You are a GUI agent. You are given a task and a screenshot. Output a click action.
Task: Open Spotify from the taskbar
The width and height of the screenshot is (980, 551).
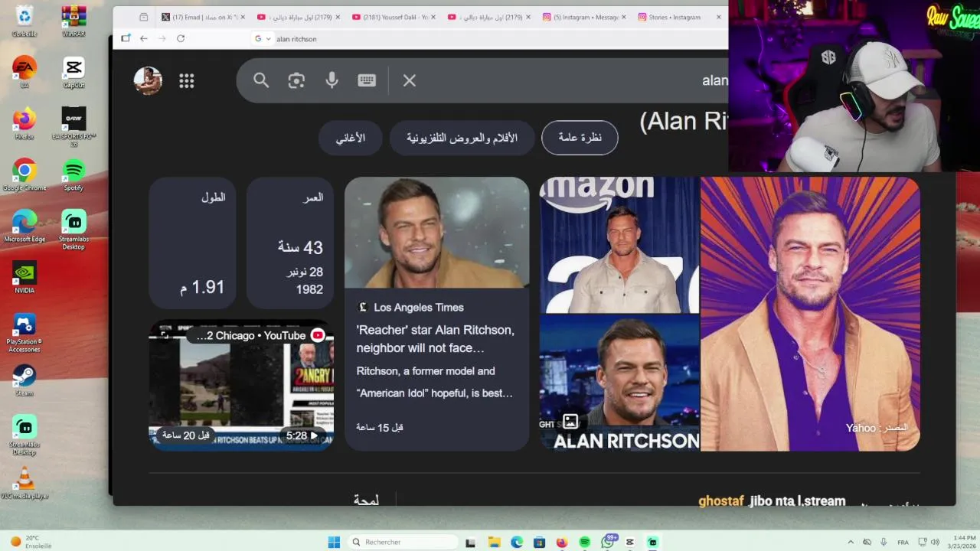coord(585,542)
